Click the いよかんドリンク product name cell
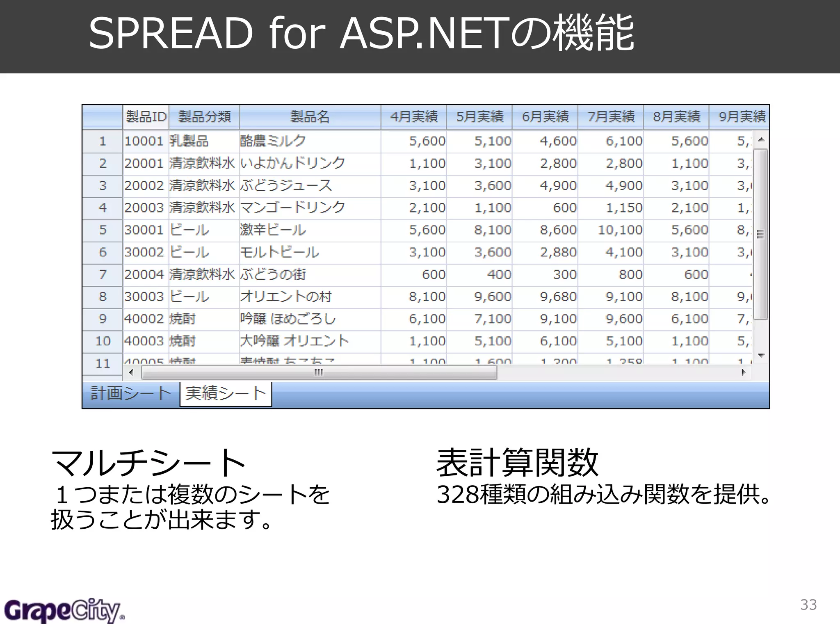The image size is (840, 630). click(x=310, y=164)
